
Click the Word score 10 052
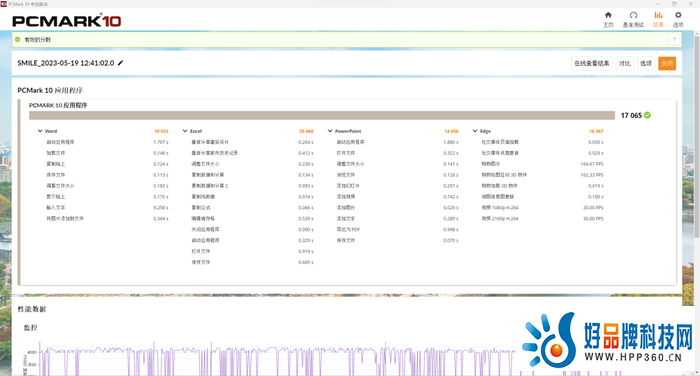[x=161, y=131]
